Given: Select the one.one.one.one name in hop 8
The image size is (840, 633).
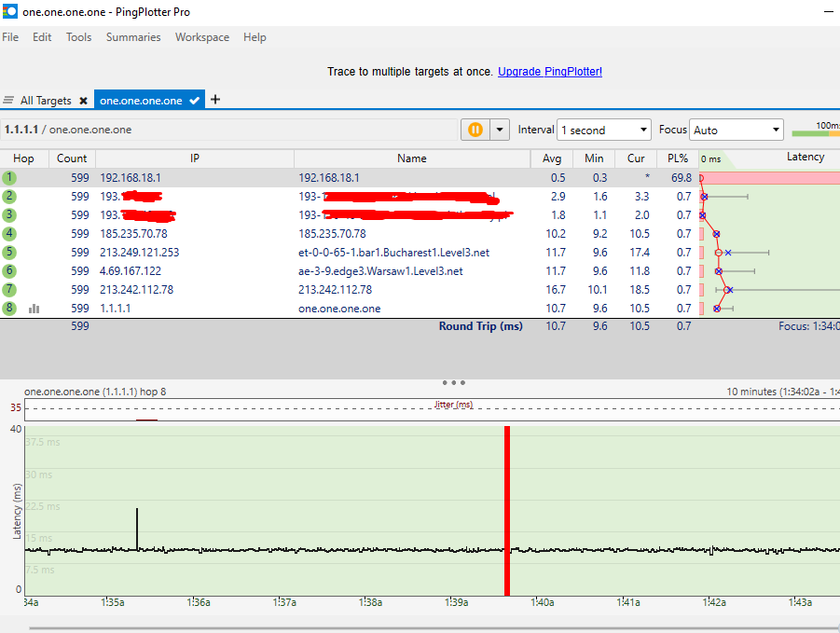Looking at the screenshot, I should click(339, 309).
